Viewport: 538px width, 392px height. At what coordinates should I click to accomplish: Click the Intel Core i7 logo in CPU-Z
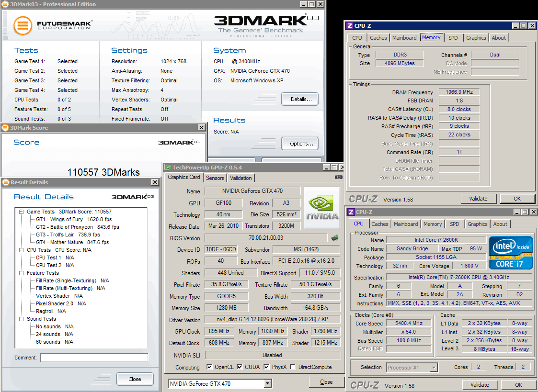click(511, 253)
